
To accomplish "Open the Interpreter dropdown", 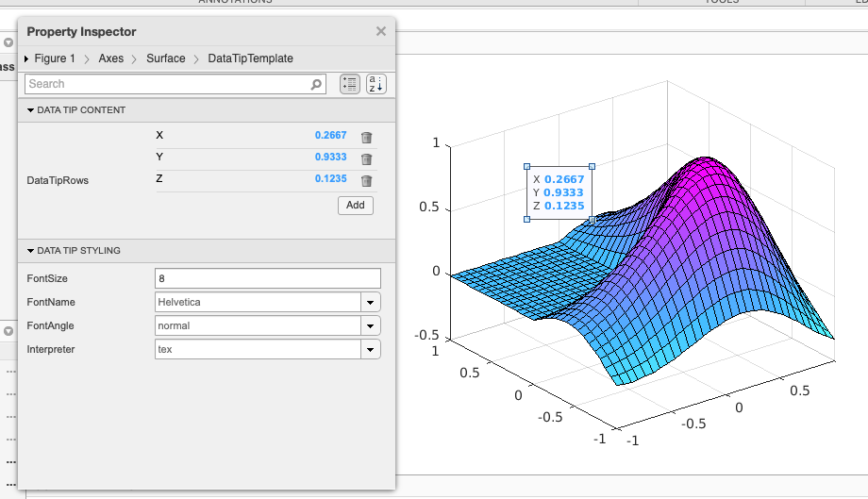I will (x=371, y=350).
